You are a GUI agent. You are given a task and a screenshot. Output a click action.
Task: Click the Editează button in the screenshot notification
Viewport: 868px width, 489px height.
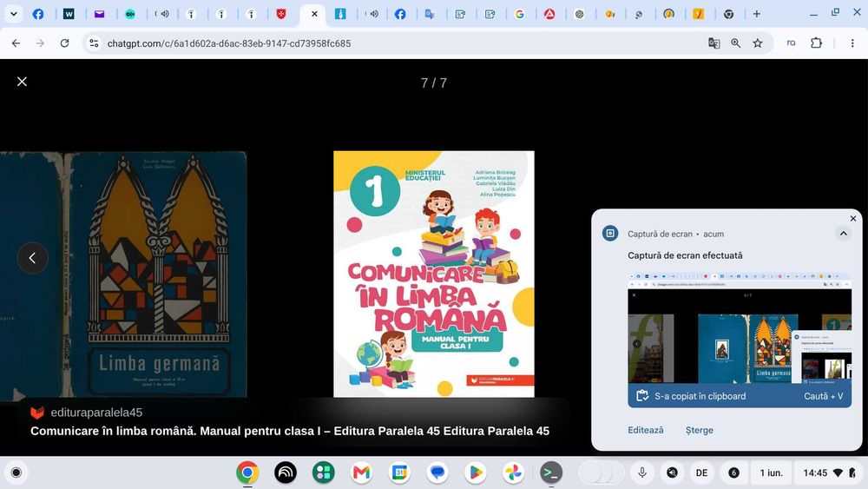[646, 430]
